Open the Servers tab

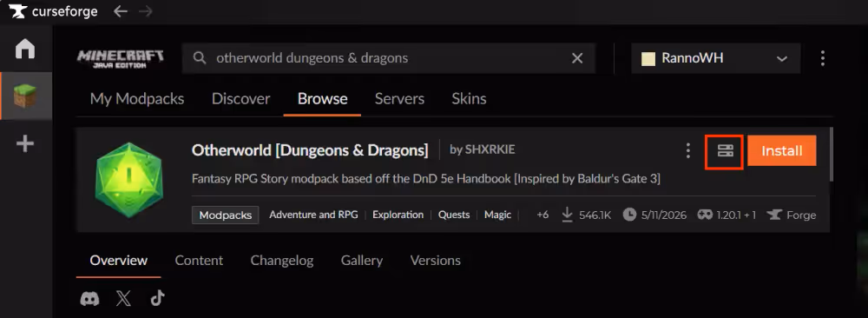[x=399, y=99]
